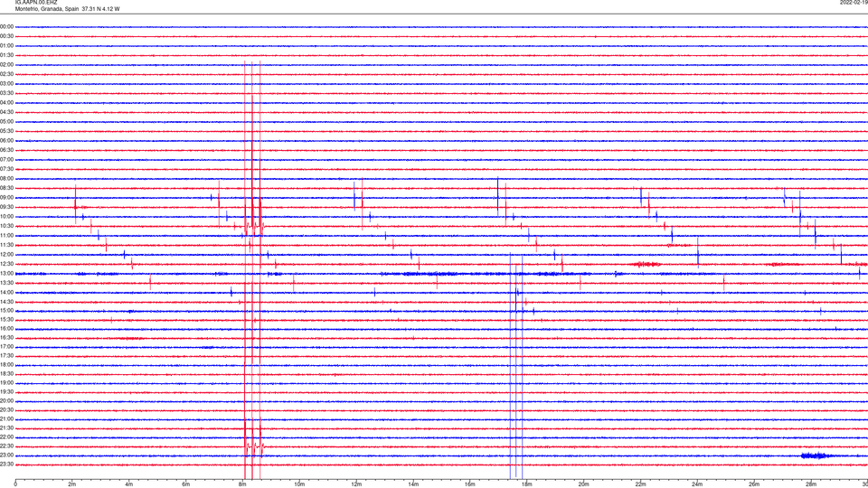The height and width of the screenshot is (488, 868).
Task: Select the 04:00 time row label
Action: pyautogui.click(x=6, y=102)
